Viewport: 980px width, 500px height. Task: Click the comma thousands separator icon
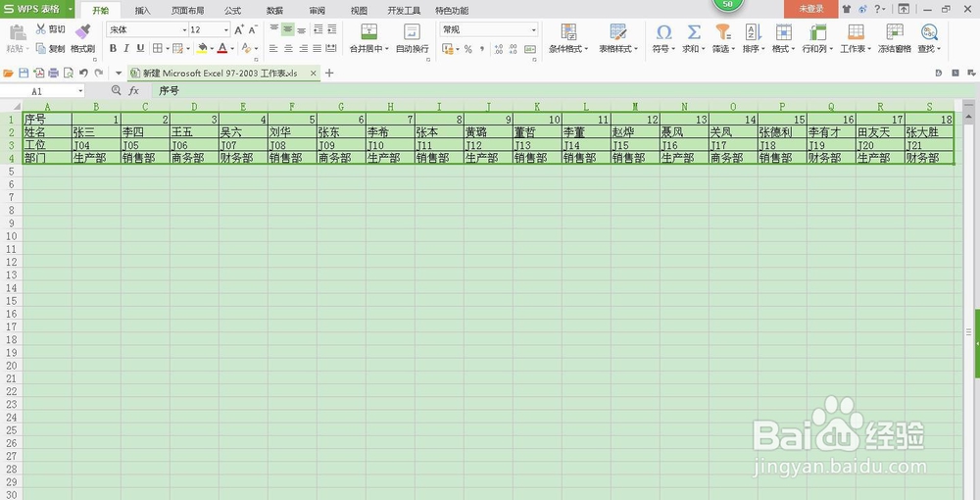click(x=482, y=49)
